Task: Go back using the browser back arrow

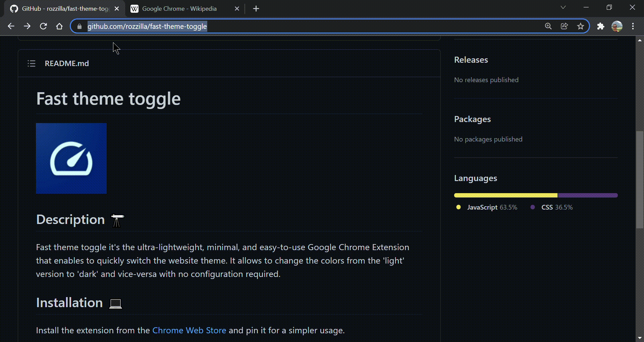Action: [11, 26]
